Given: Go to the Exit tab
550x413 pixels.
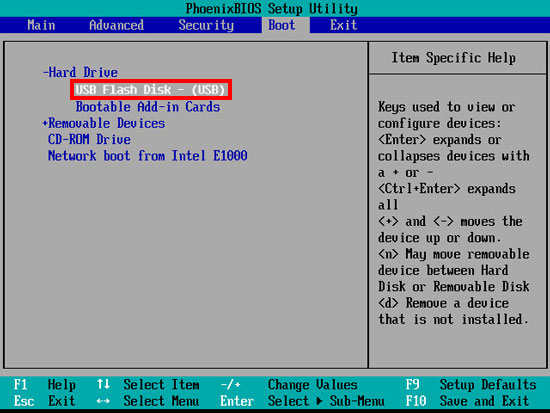Looking at the screenshot, I should tap(343, 25).
